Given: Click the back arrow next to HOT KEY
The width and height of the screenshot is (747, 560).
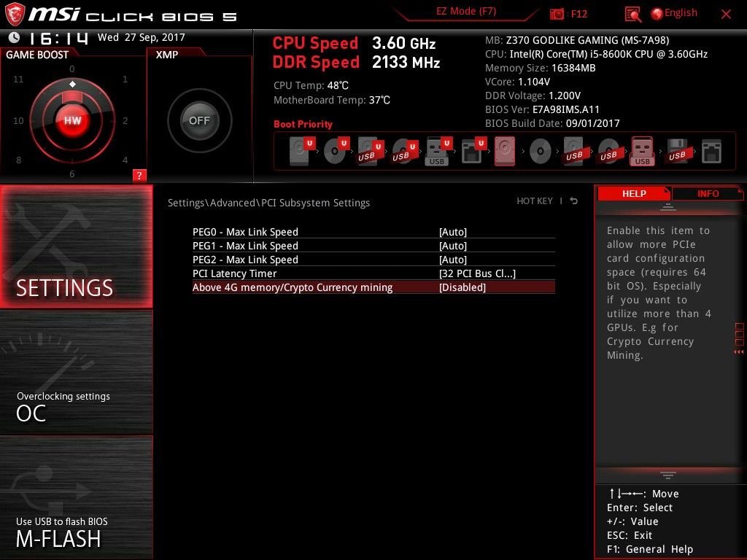Looking at the screenshot, I should click(574, 201).
